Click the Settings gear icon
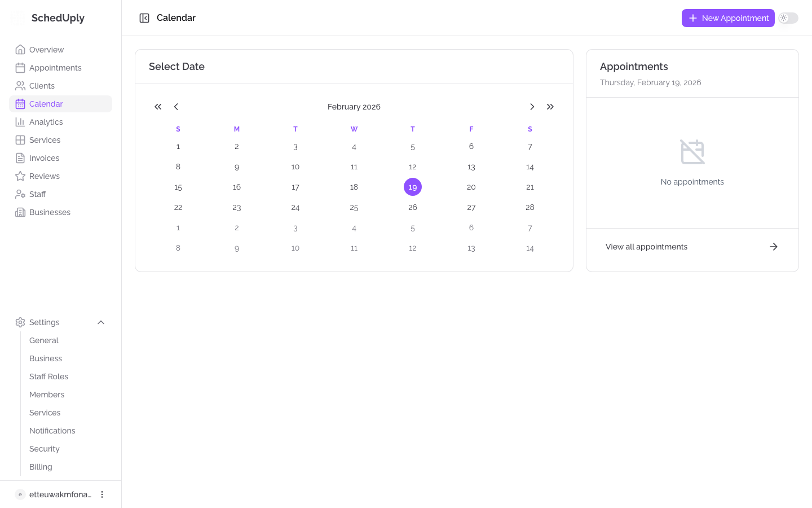812x508 pixels. [20, 322]
